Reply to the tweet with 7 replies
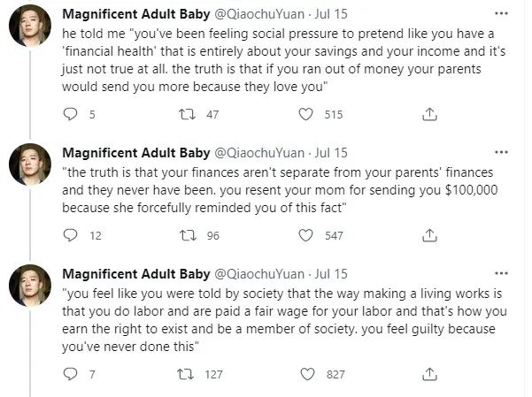The width and height of the screenshot is (532, 397). click(72, 374)
